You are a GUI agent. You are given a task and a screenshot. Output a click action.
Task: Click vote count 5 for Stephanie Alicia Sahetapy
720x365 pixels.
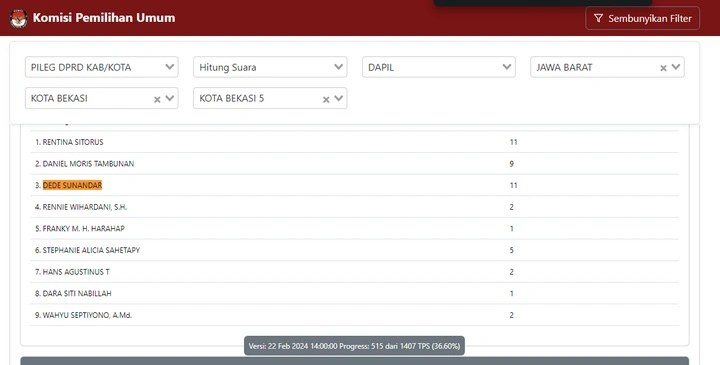(512, 250)
